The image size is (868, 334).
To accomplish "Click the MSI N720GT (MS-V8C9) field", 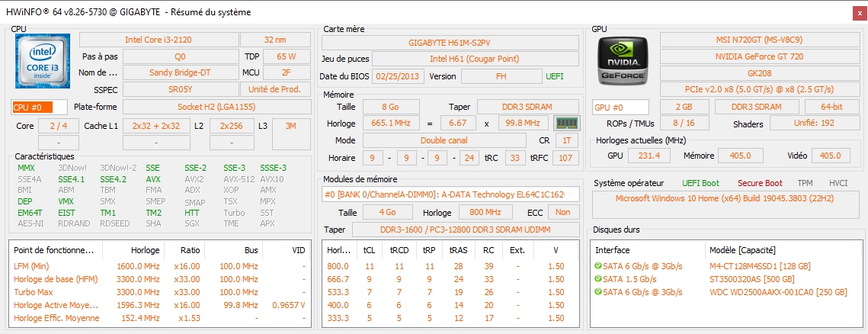I will [x=759, y=40].
